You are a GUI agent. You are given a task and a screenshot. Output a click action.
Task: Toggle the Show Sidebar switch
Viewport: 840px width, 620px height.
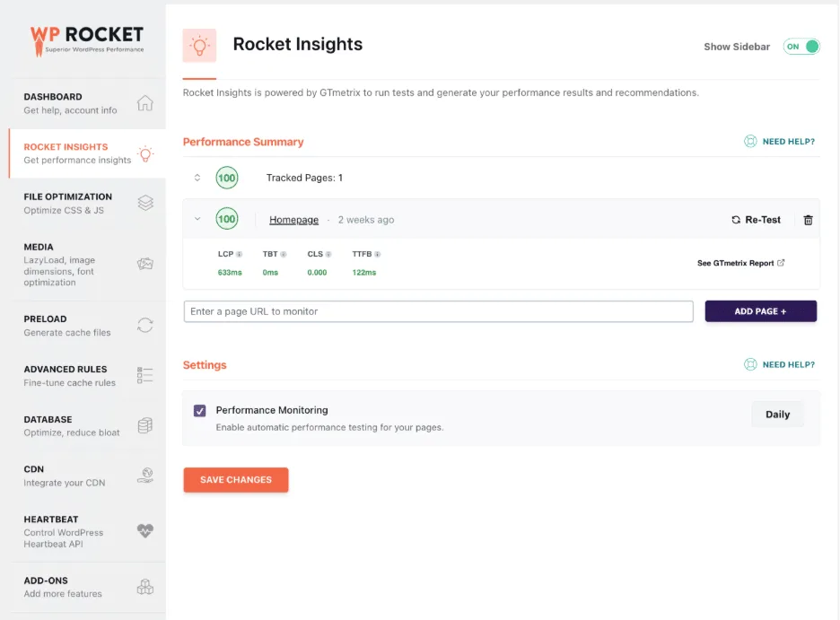[801, 47]
